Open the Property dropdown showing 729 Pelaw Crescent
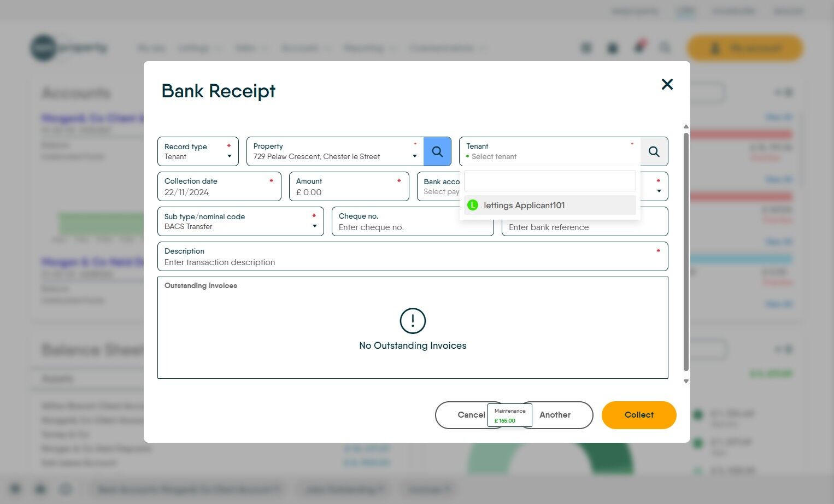 335,151
